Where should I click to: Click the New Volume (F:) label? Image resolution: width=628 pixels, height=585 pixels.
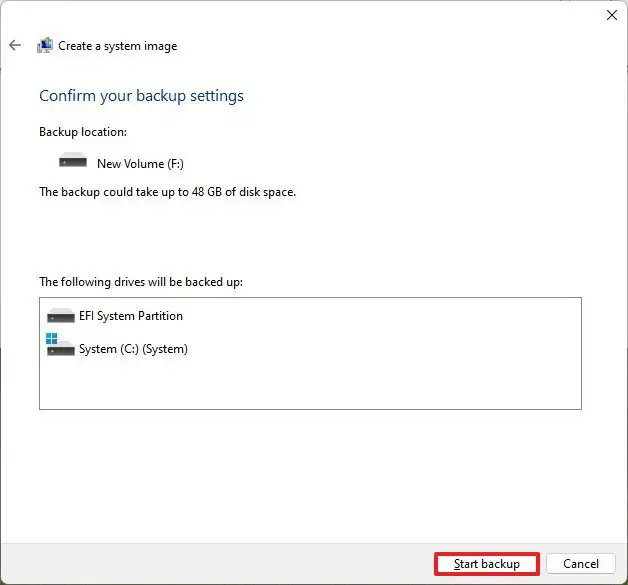point(140,164)
